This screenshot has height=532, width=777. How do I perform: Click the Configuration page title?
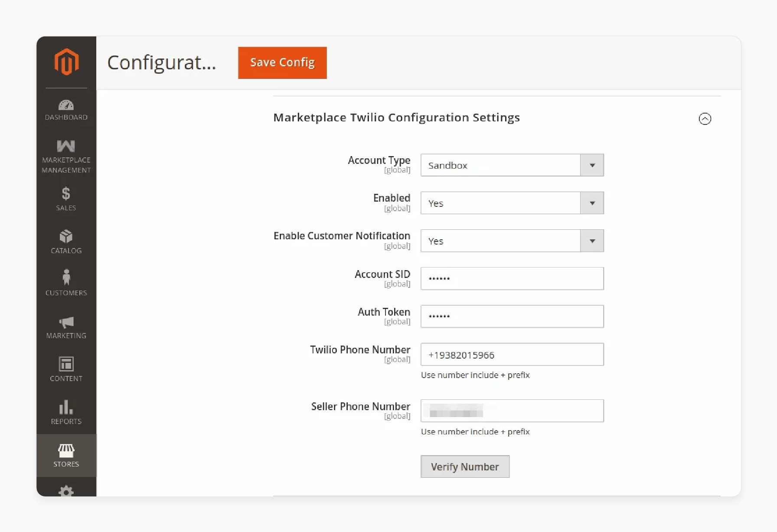[x=161, y=63]
